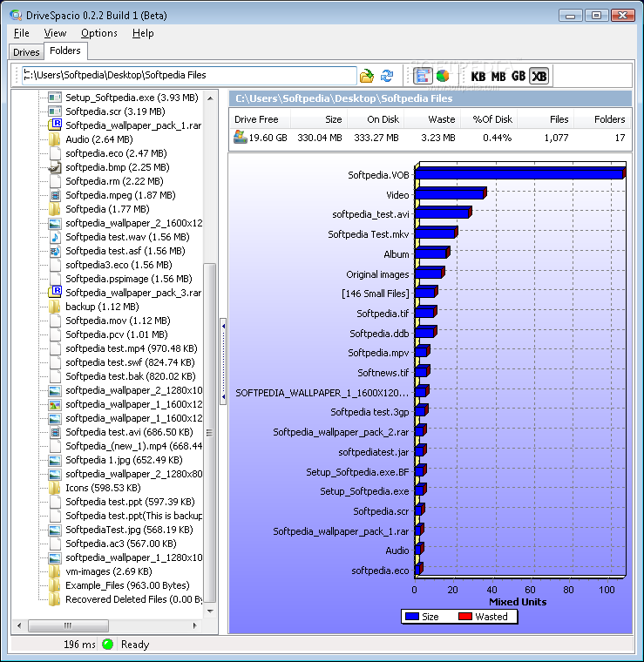The width and height of the screenshot is (644, 662).
Task: Click the refresh scan icon
Action: pos(387,76)
